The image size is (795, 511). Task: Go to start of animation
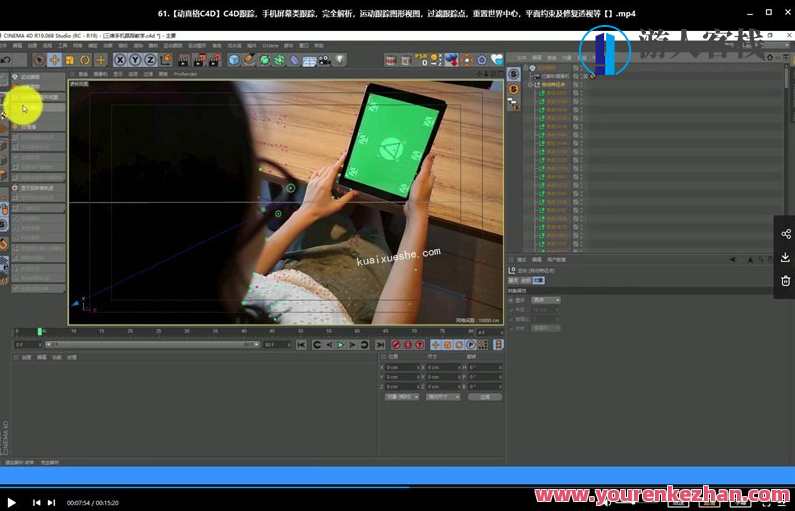click(x=301, y=345)
